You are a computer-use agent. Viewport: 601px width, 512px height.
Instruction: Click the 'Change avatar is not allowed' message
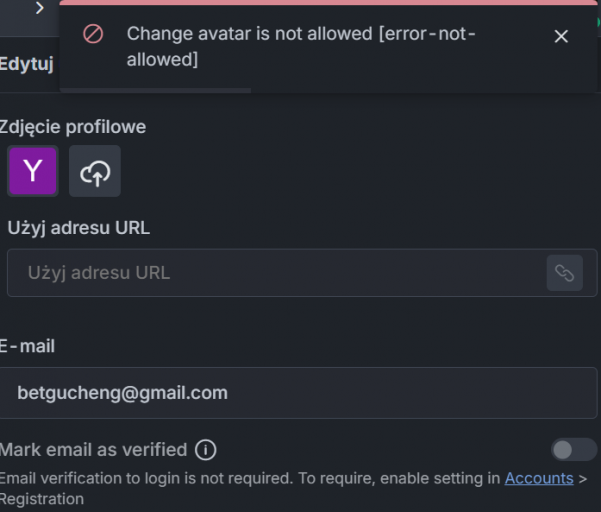301,46
